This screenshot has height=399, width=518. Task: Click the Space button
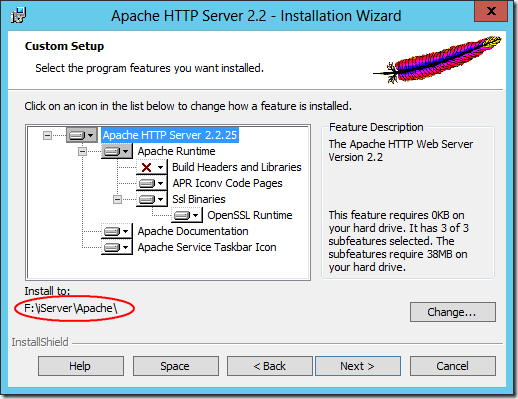click(x=176, y=366)
